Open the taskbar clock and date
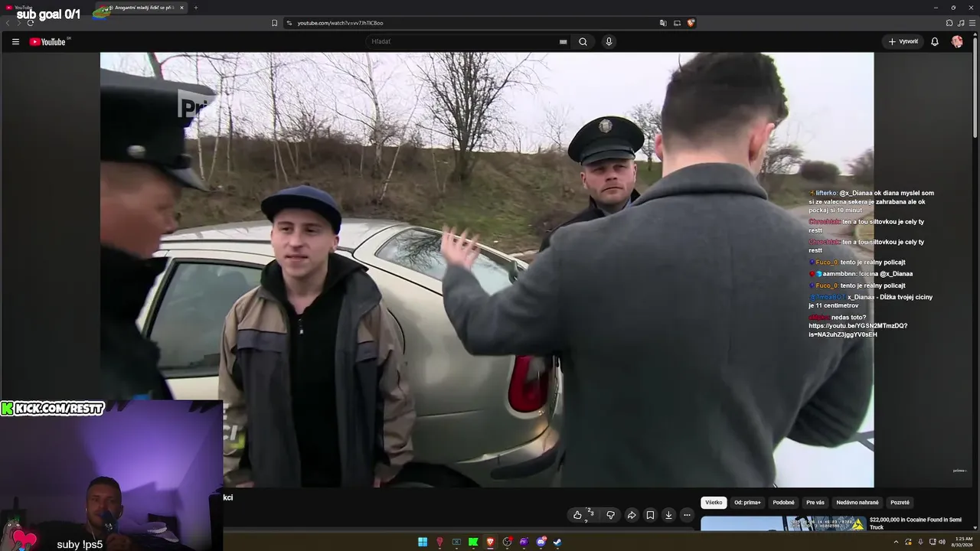This screenshot has height=551, width=980. point(961,543)
